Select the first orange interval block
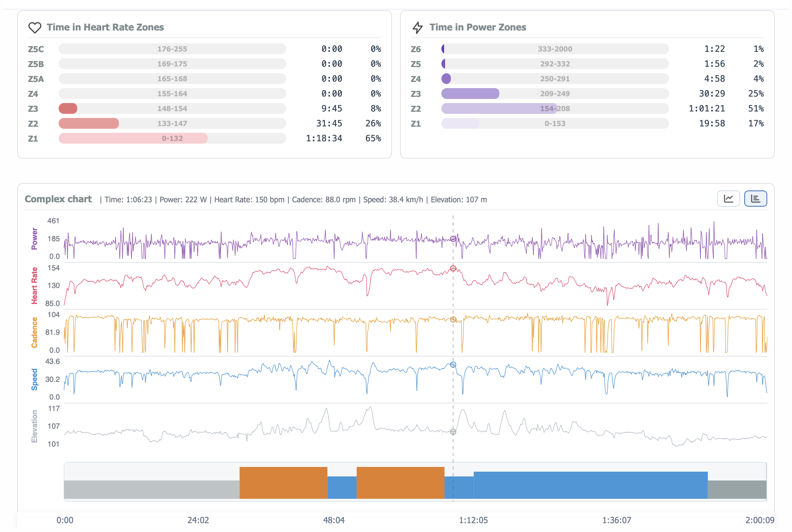 pyautogui.click(x=283, y=483)
